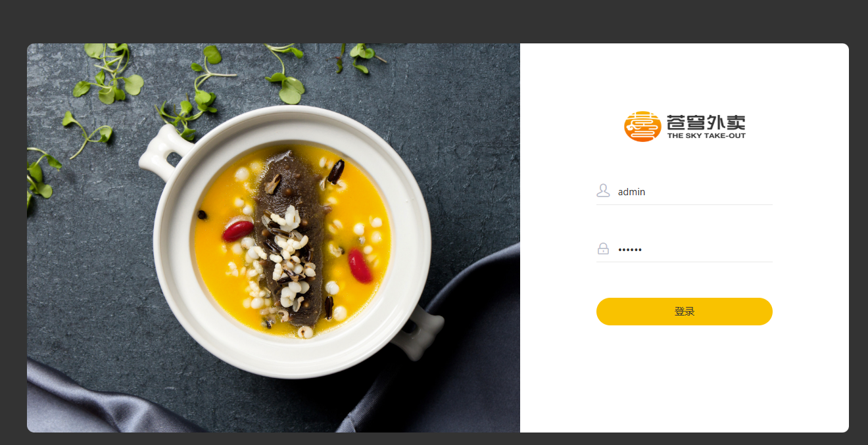Click the yellow 登录 login button
The width and height of the screenshot is (868, 445).
[684, 312]
